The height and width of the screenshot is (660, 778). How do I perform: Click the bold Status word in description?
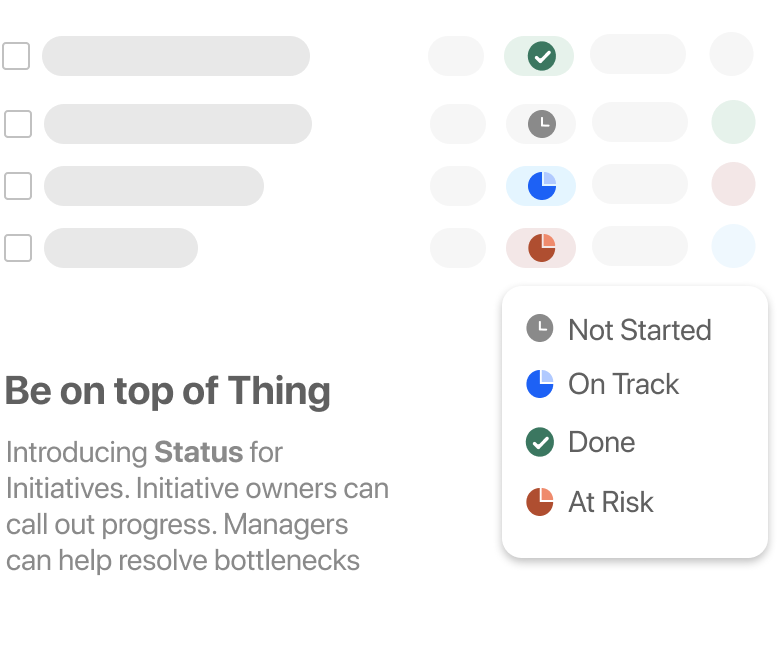point(198,452)
